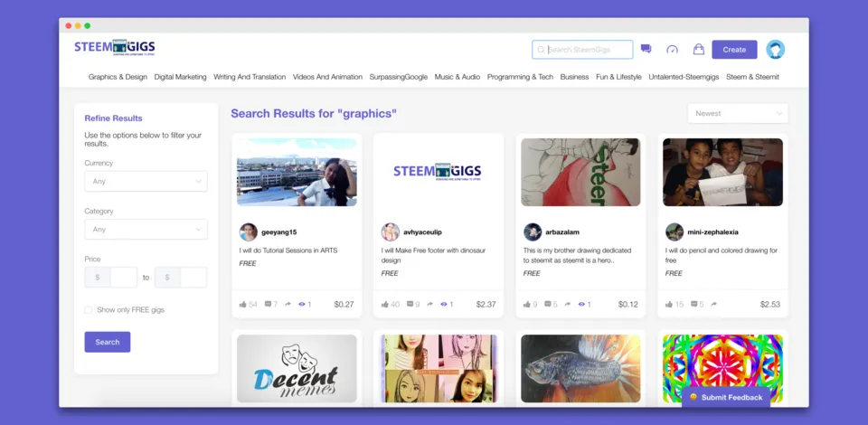Open comments on geeyang15 gig

point(268,305)
